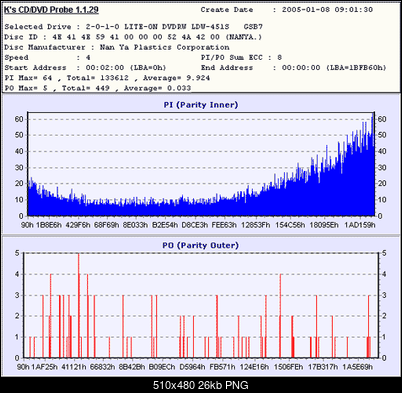
Task: Click PI x-axis label 1AD159h
Action: [x=360, y=225]
